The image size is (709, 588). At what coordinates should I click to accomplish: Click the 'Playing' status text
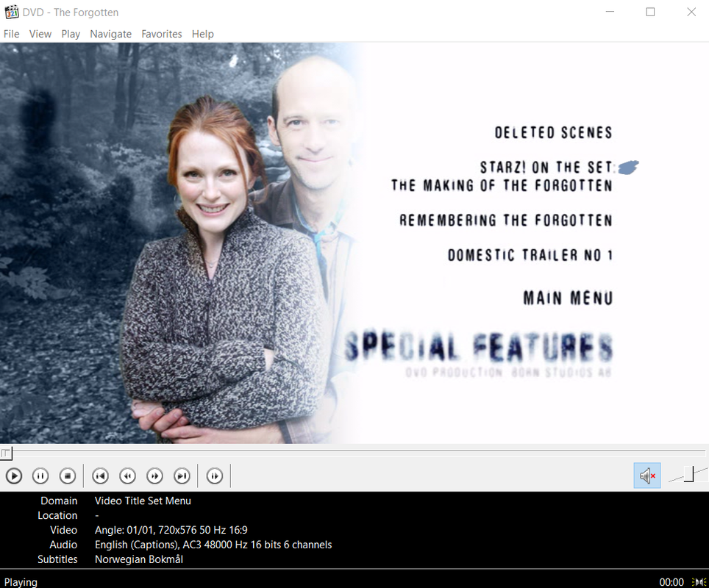pyautogui.click(x=21, y=581)
